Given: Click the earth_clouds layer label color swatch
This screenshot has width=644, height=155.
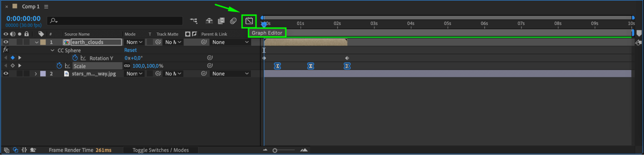Looking at the screenshot, I should 43,42.
